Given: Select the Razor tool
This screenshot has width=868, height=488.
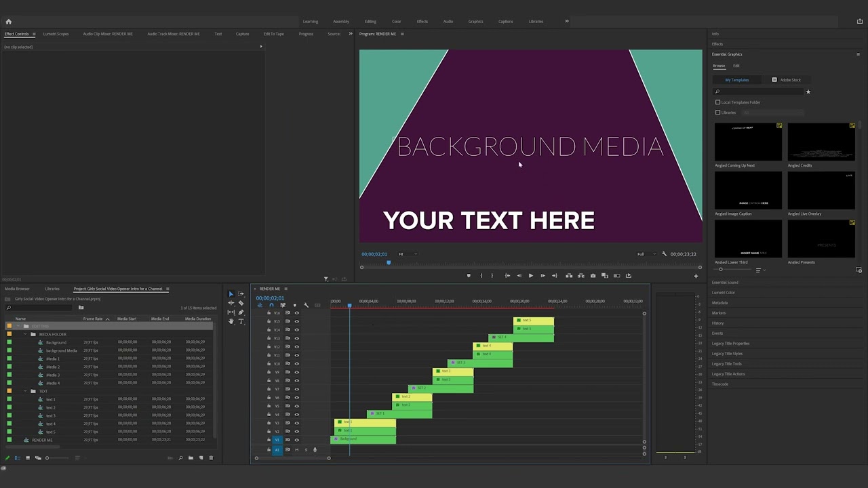Looking at the screenshot, I should pyautogui.click(x=241, y=303).
